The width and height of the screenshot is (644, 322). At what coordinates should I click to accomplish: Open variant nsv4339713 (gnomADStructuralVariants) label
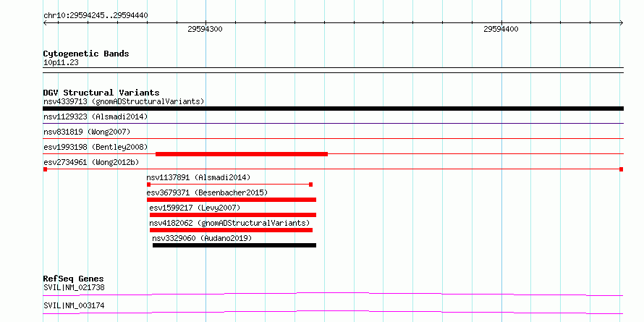click(124, 101)
